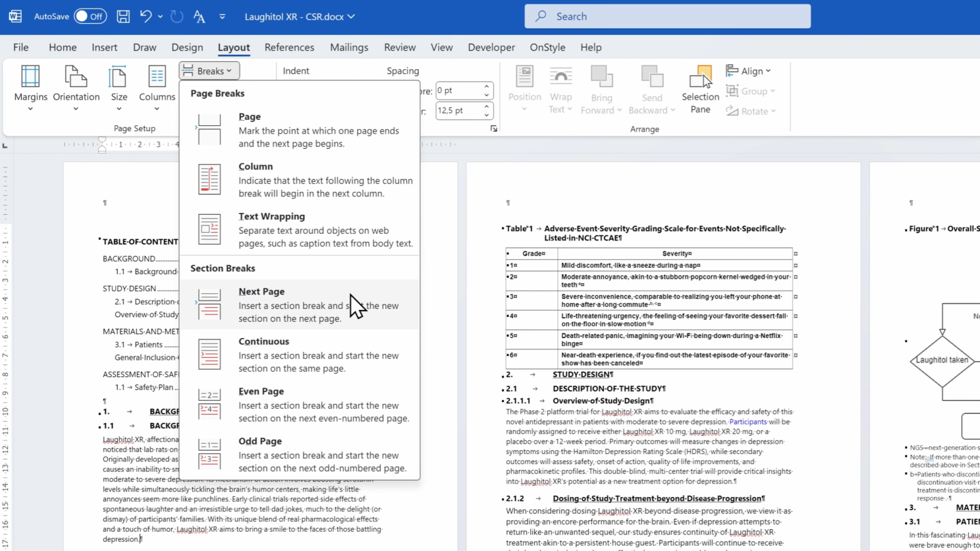
Task: Click the Participants hyperlink in document
Action: 748,422
